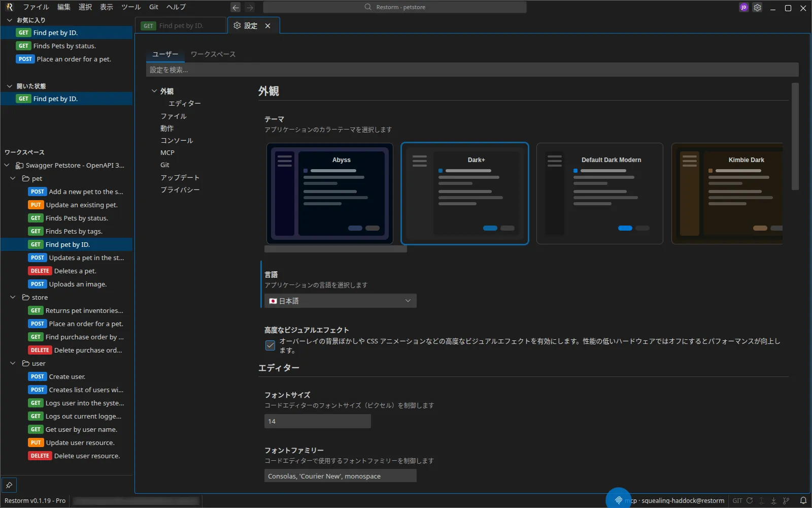Image resolution: width=812 pixels, height=508 pixels.
Task: Switch to the ユーザー settings tab
Action: point(165,54)
